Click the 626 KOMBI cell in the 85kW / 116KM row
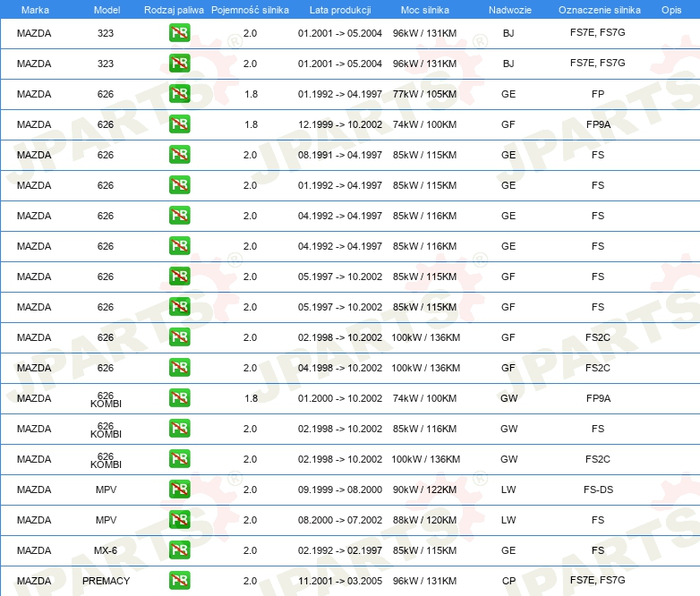This screenshot has width=700, height=596. click(x=106, y=430)
